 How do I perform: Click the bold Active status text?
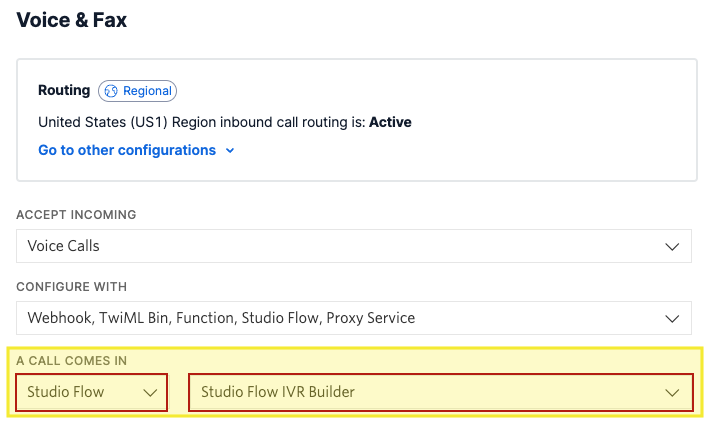[390, 122]
